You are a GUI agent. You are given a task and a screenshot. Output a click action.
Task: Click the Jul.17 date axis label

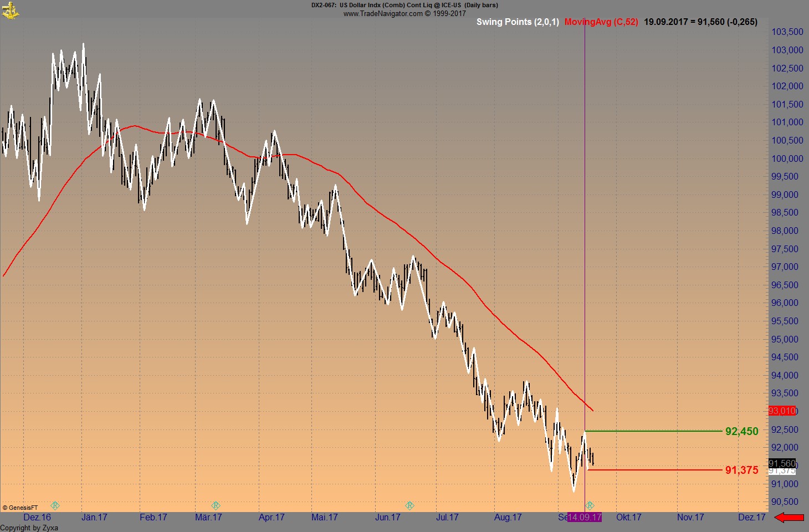click(x=447, y=517)
